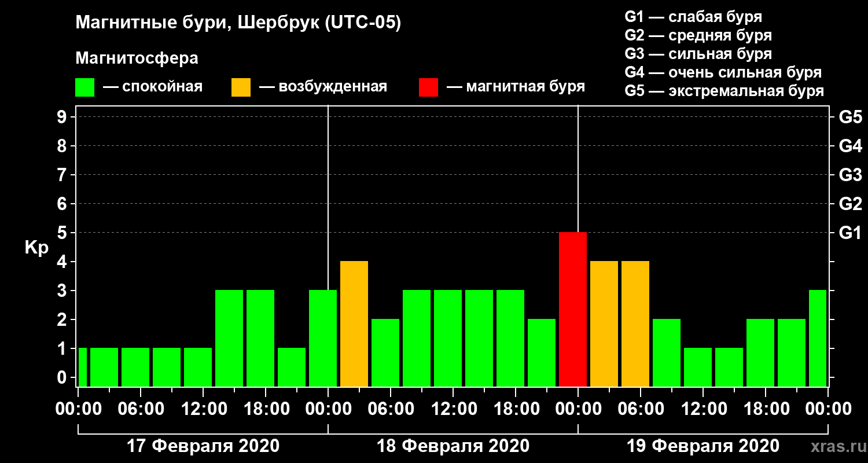Click the 00:00 label starting 18 Февраля
The height and width of the screenshot is (463, 868).
click(328, 409)
